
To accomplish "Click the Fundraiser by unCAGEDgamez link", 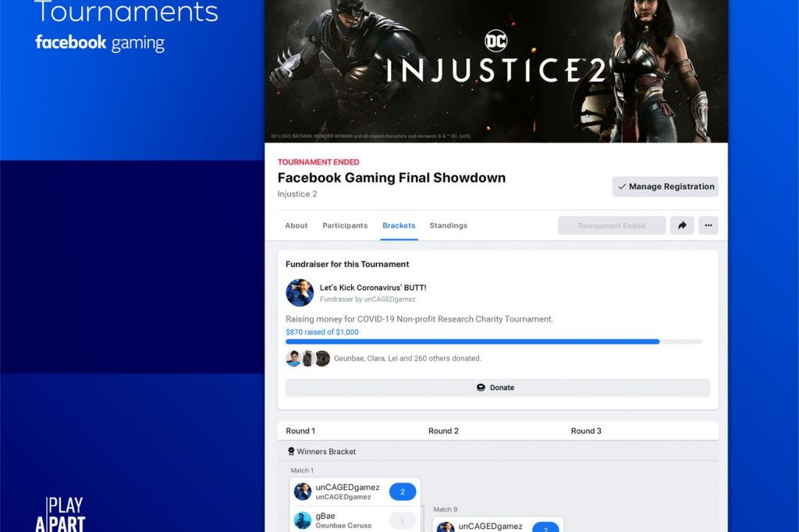I will tap(368, 299).
